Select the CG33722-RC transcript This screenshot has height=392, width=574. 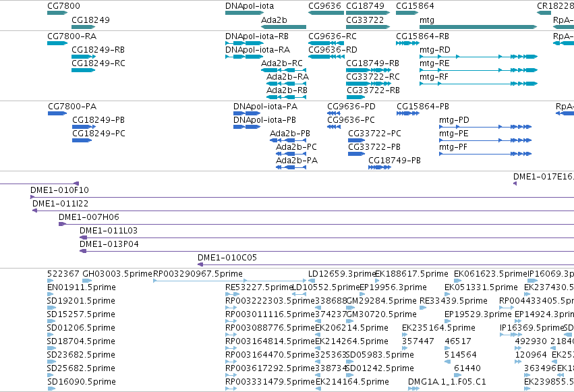point(368,84)
